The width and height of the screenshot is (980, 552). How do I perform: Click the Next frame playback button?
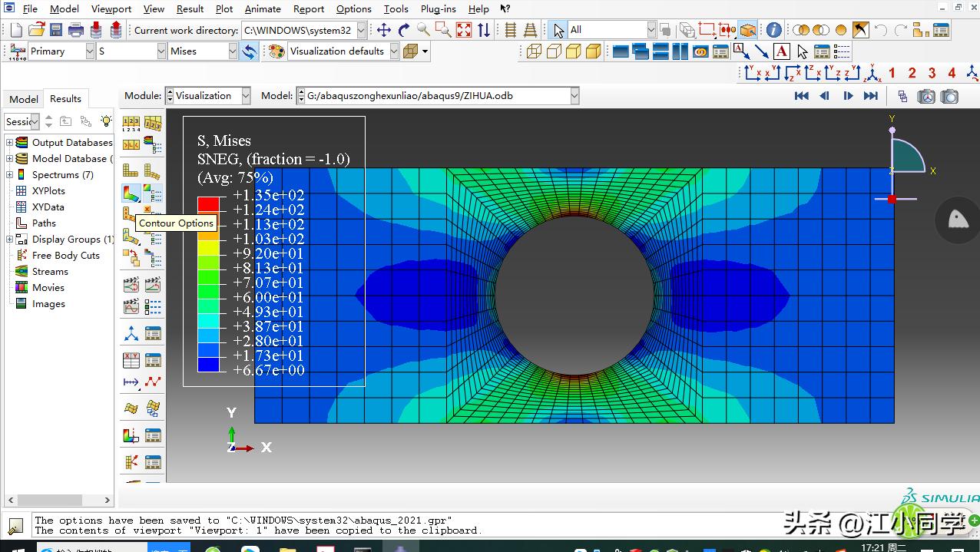(x=848, y=96)
